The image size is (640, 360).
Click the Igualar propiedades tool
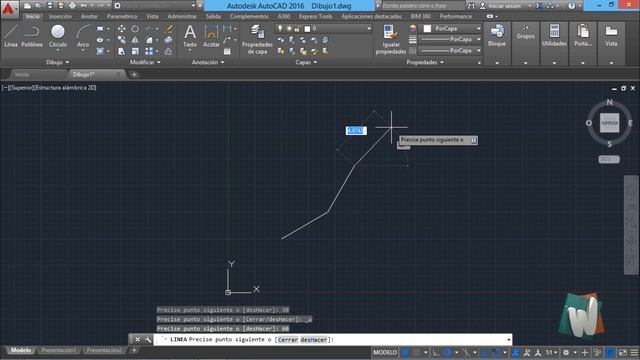click(x=390, y=40)
